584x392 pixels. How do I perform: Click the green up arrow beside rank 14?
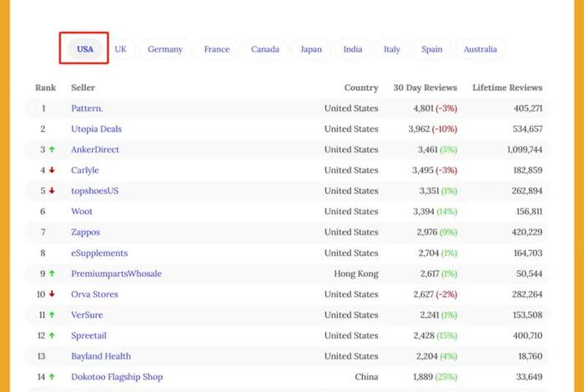pos(52,377)
